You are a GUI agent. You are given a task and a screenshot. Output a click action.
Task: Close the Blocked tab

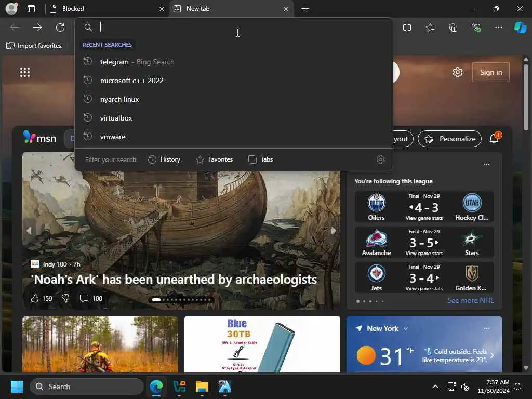[162, 9]
